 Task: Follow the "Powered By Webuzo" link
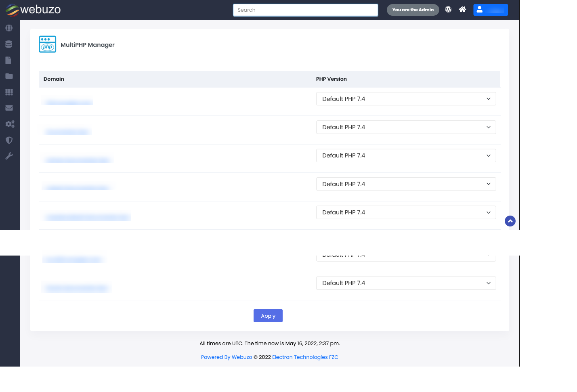tap(226, 357)
